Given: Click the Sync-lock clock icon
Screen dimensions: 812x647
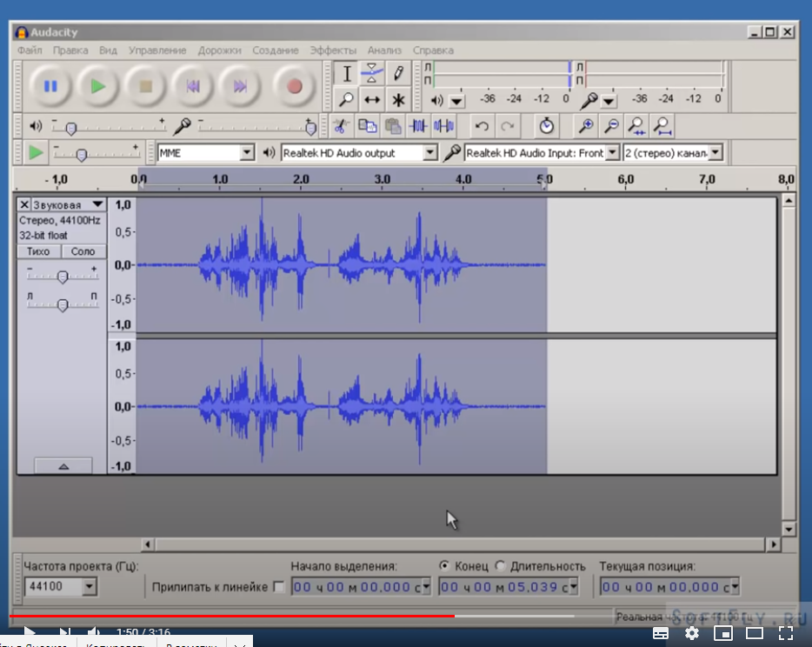Looking at the screenshot, I should click(546, 126).
